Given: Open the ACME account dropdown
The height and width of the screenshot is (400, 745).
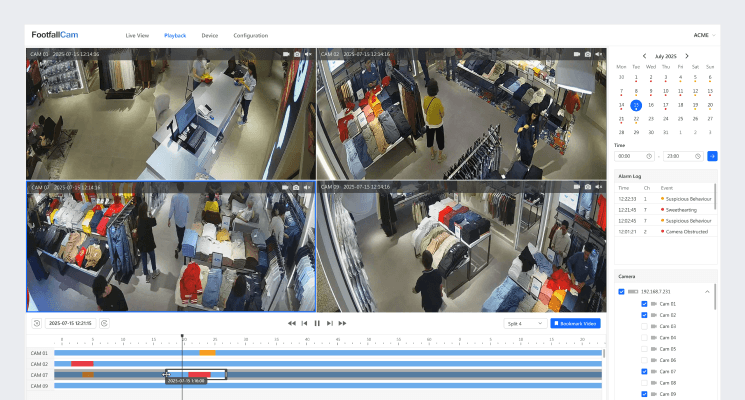Looking at the screenshot, I should coord(704,35).
